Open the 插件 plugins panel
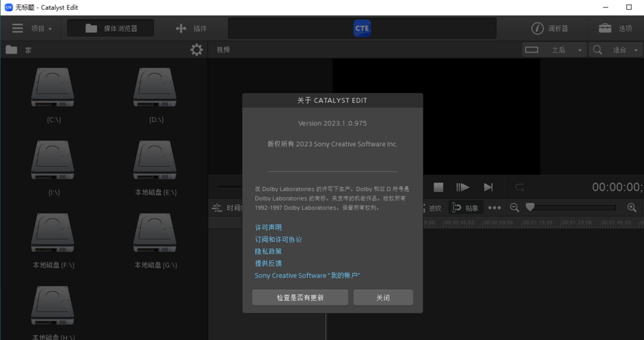Screen dimensions: 644x340 click(191, 29)
